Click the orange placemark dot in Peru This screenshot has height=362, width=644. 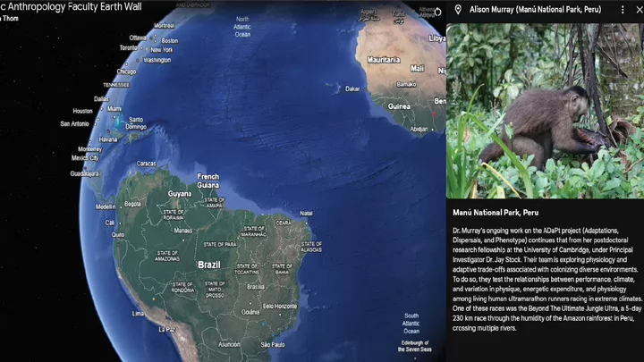click(154, 299)
